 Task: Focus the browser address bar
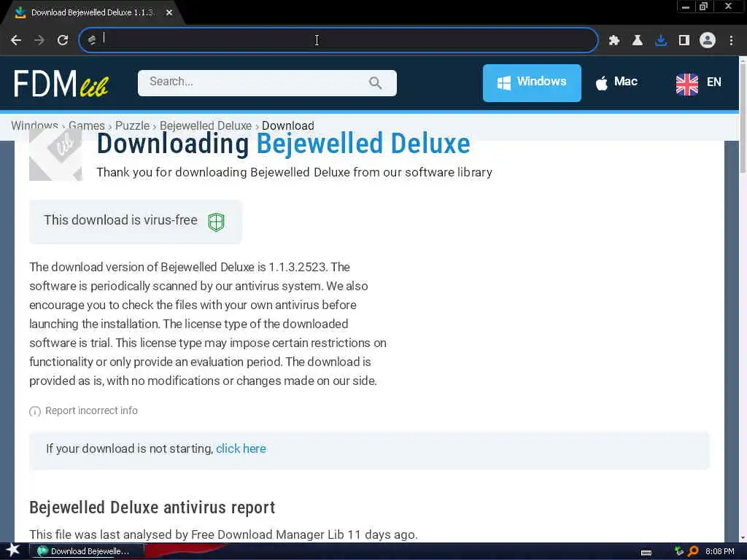tap(338, 40)
